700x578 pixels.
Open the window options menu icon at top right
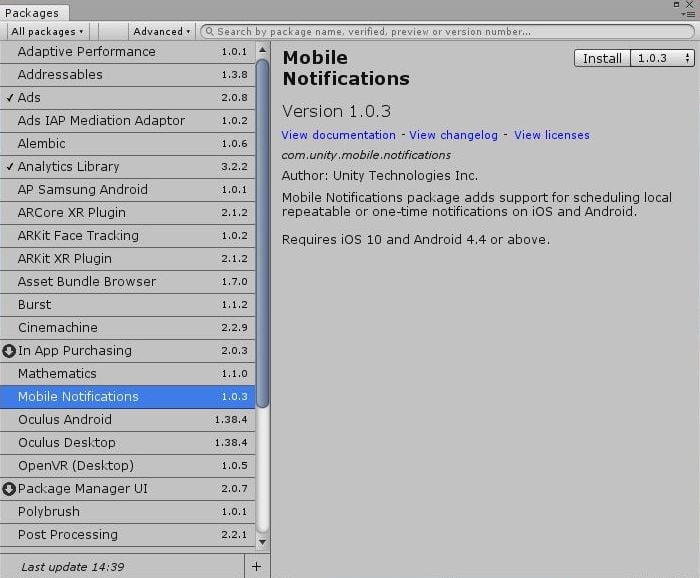(x=688, y=14)
